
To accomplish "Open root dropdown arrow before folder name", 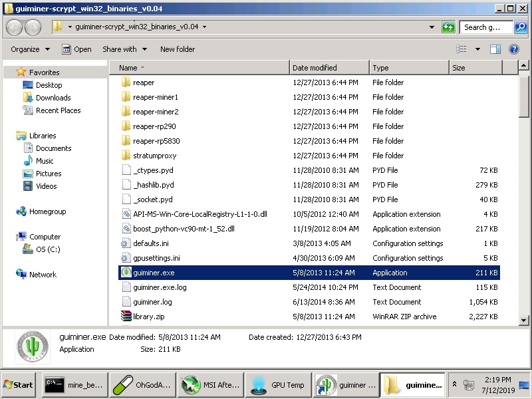I will coord(70,27).
